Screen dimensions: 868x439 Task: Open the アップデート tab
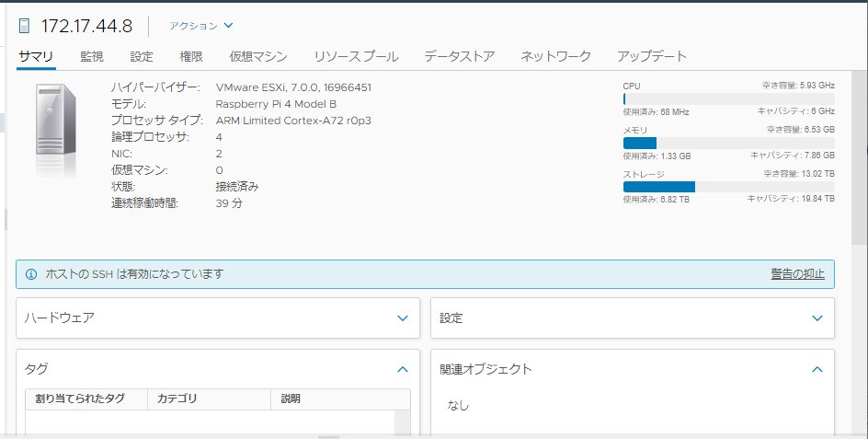tap(652, 56)
